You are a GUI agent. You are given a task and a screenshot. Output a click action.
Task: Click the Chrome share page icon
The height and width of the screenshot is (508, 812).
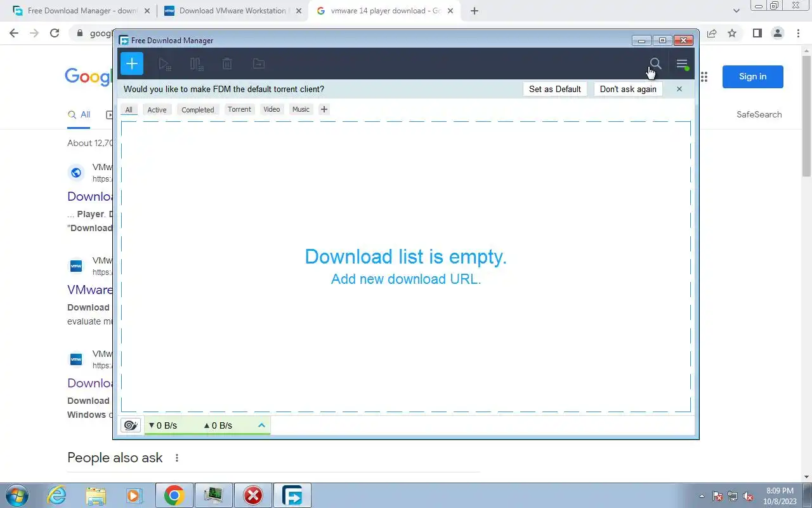[x=712, y=33]
